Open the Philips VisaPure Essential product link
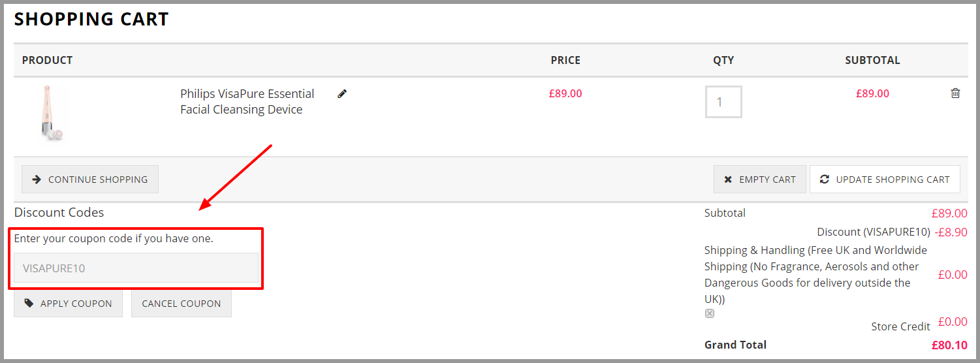 coord(247,101)
